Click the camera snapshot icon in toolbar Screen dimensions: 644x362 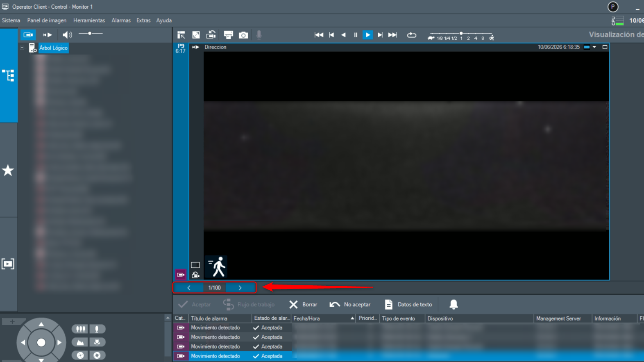tap(243, 35)
